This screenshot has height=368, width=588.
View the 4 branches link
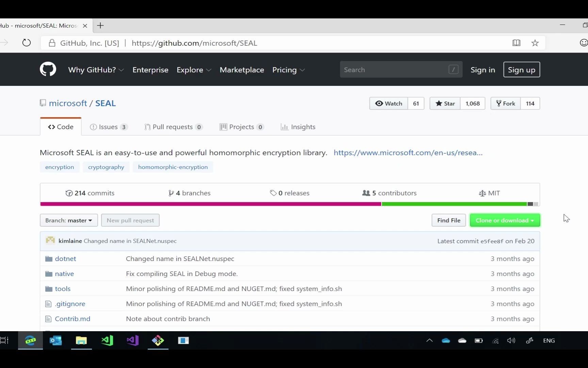190,193
